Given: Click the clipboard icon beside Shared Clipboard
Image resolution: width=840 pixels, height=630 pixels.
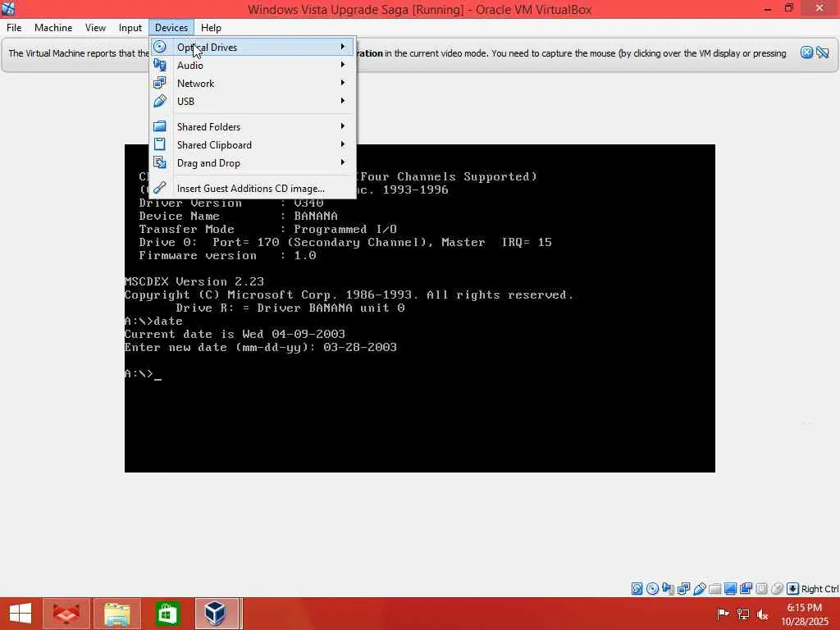Looking at the screenshot, I should point(160,144).
